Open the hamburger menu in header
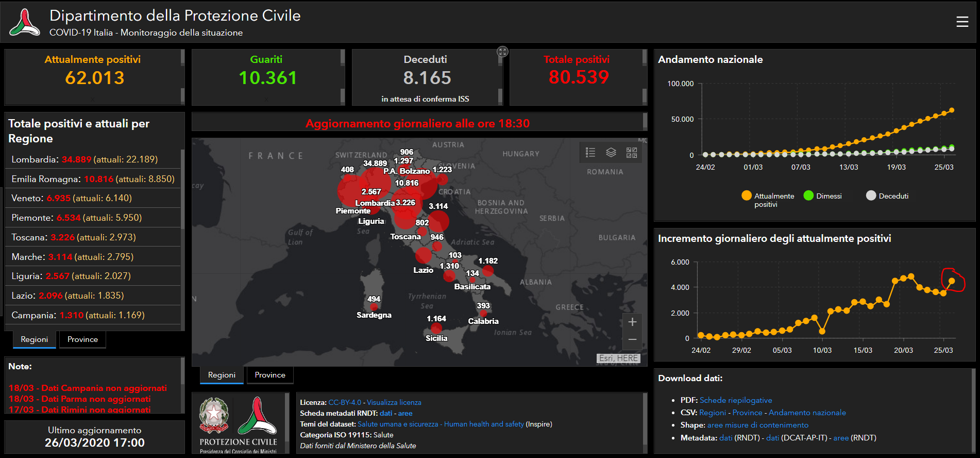This screenshot has width=980, height=458. (x=962, y=22)
